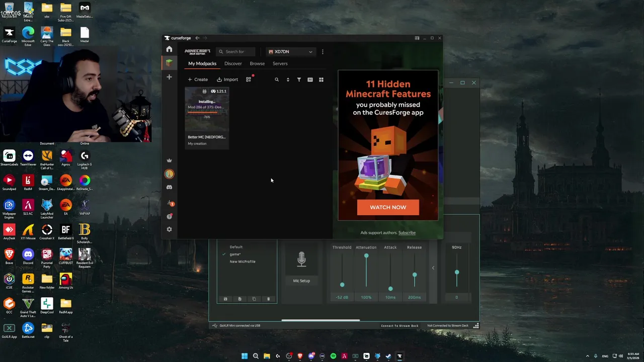Save mic profile in GoXLR window
Image resolution: width=644 pixels, height=362 pixels.
225,299
